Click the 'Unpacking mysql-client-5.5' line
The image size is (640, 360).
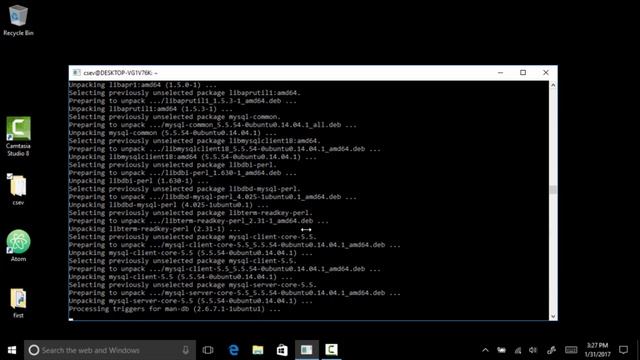(x=180, y=277)
